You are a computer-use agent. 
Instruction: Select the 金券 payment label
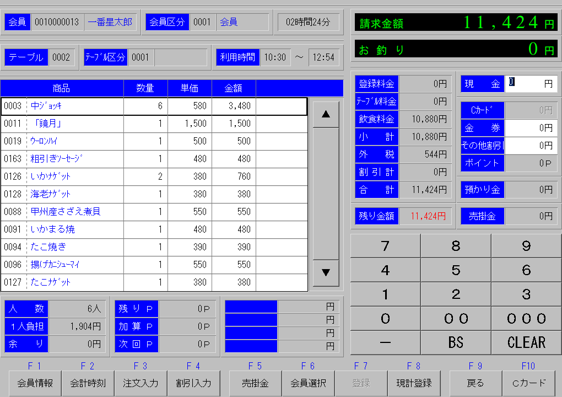coord(482,128)
